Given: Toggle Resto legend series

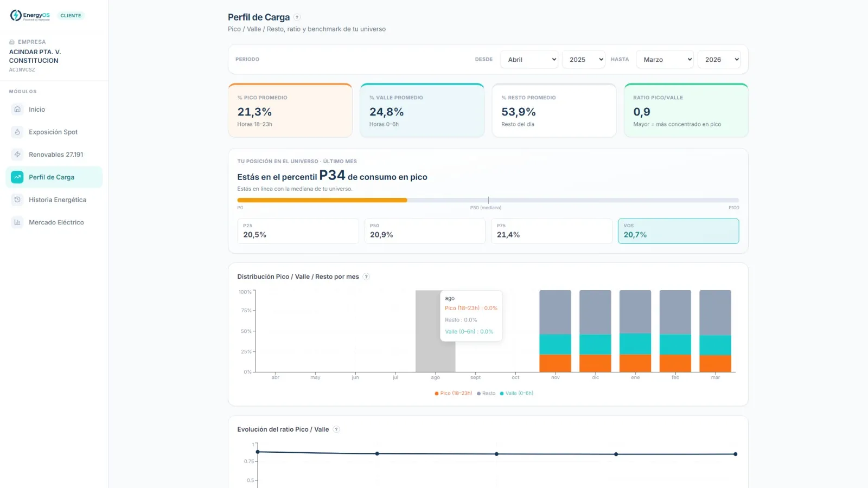Looking at the screenshot, I should 486,393.
